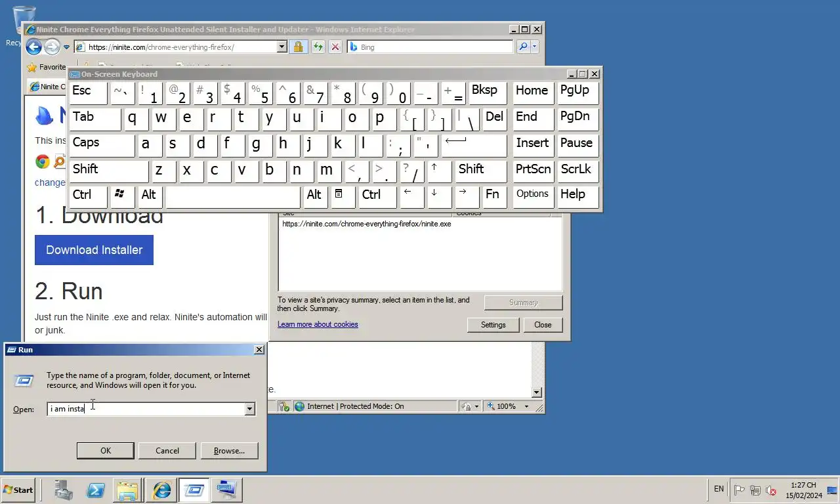Open Windows Explorer folder icon on taskbar

(x=128, y=490)
